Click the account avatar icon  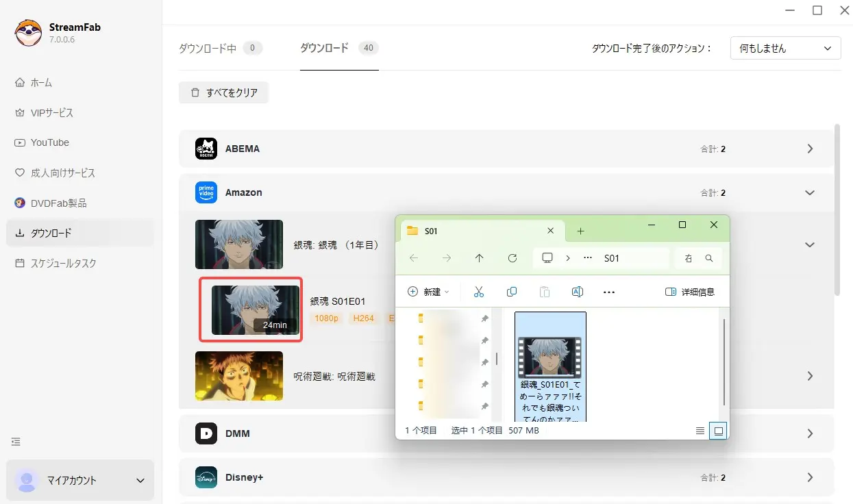pyautogui.click(x=27, y=480)
